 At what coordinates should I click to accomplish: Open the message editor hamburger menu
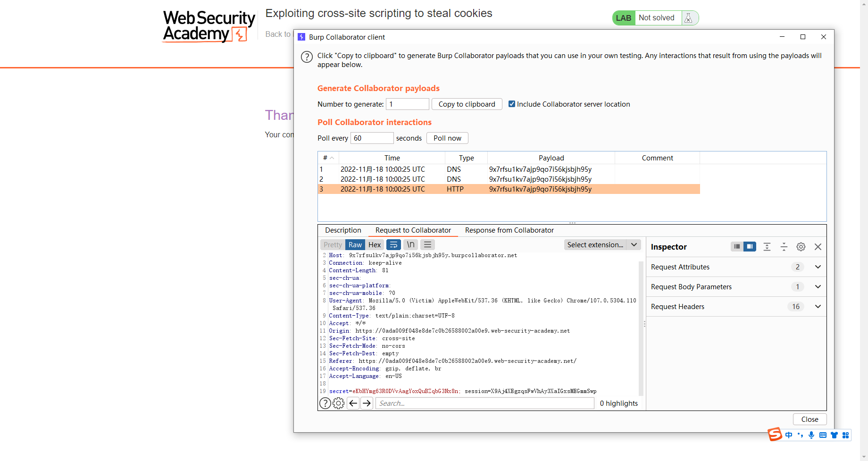click(x=427, y=244)
